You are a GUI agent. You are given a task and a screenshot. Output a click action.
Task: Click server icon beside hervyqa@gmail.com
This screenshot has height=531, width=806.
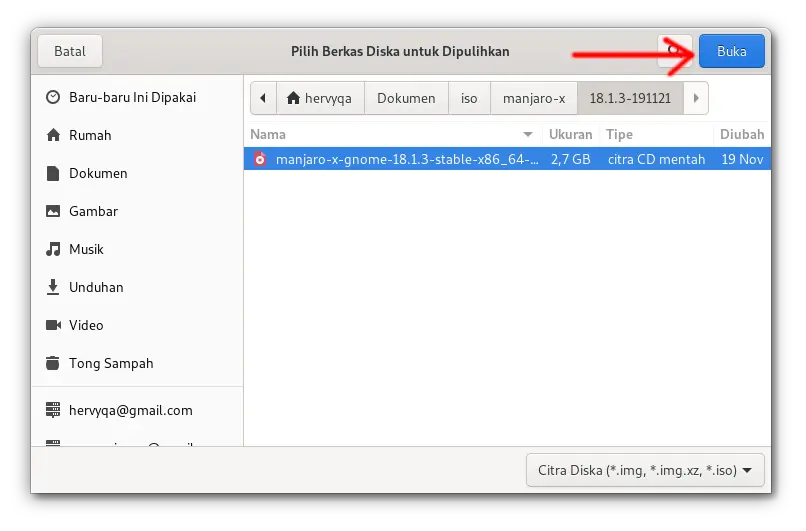click(53, 410)
